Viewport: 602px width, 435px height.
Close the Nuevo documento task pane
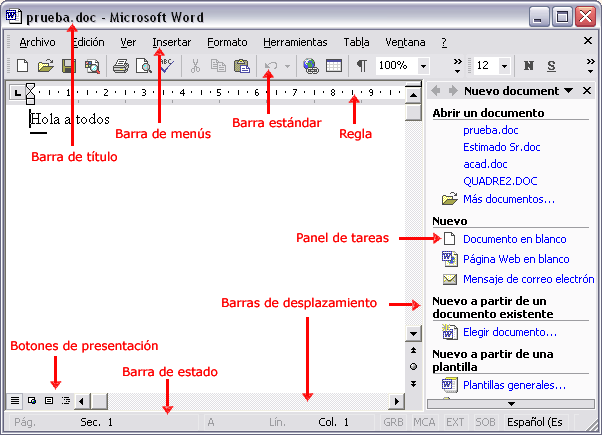pyautogui.click(x=587, y=91)
